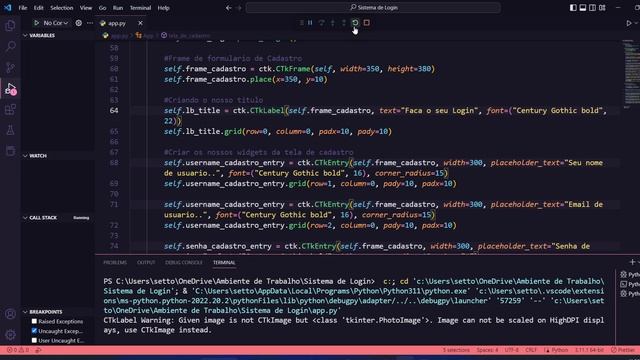The height and width of the screenshot is (360, 640).
Task: Click the Step Out debug button
Action: [344, 23]
